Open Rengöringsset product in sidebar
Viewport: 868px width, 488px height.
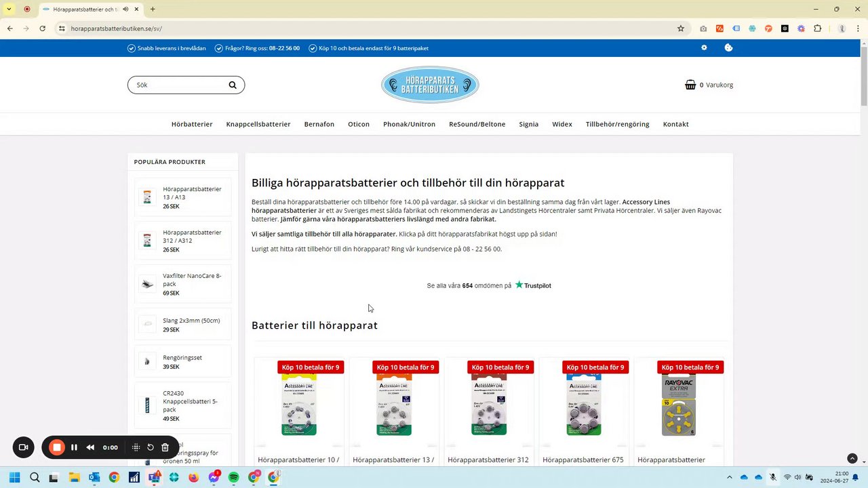click(x=183, y=361)
